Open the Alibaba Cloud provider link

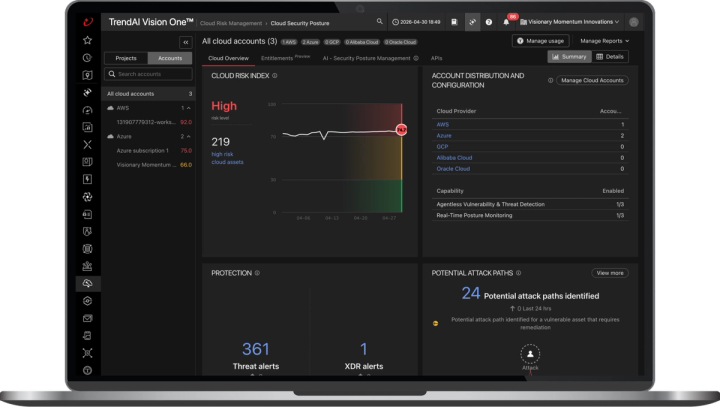coord(454,158)
